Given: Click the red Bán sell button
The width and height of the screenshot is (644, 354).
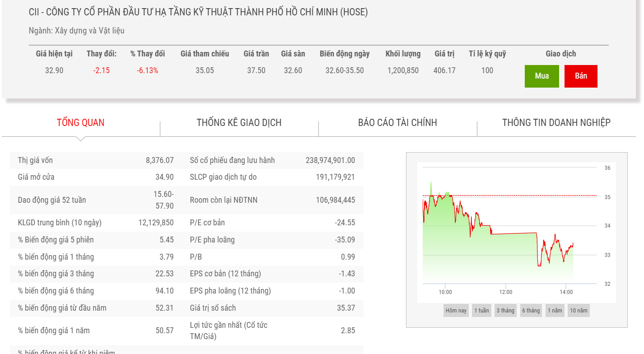Looking at the screenshot, I should click(581, 76).
